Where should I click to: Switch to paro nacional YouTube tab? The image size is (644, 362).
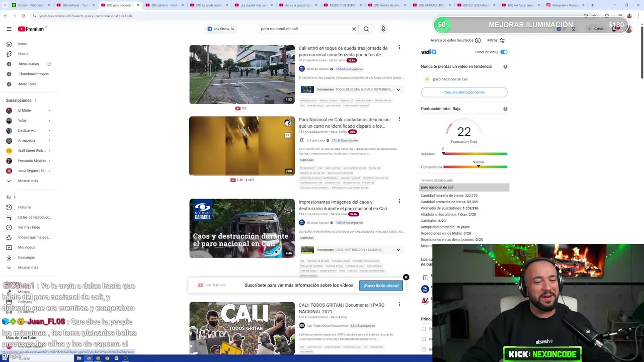click(120, 5)
